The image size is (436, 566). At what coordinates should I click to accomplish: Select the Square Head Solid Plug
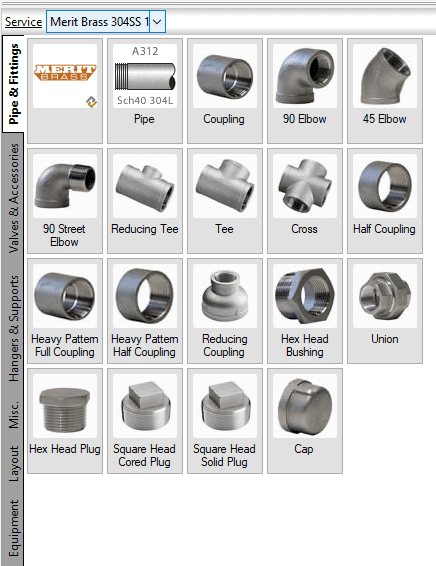coord(225,421)
